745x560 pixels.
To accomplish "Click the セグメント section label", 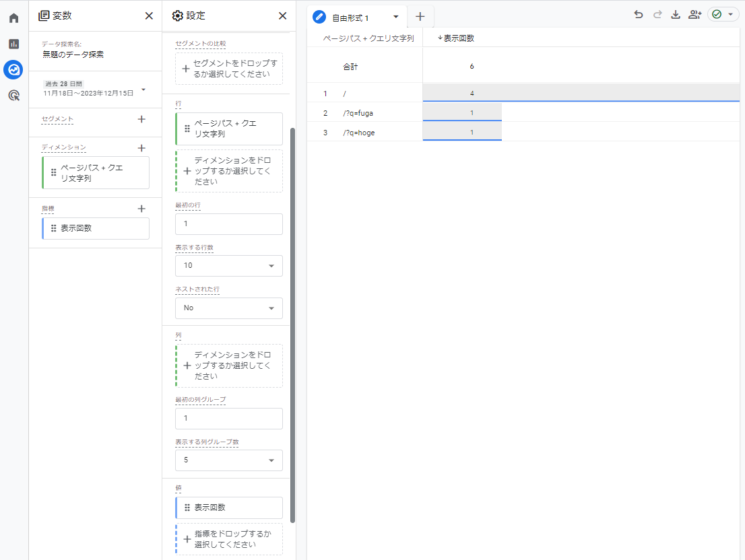I will tap(57, 119).
